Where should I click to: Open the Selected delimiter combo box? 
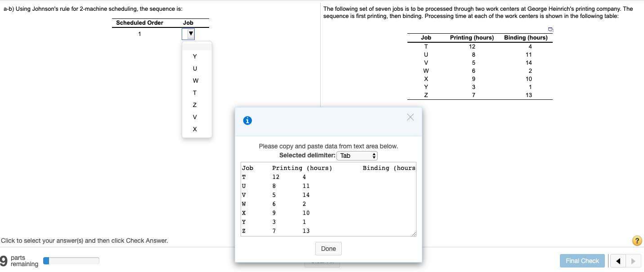pos(357,156)
